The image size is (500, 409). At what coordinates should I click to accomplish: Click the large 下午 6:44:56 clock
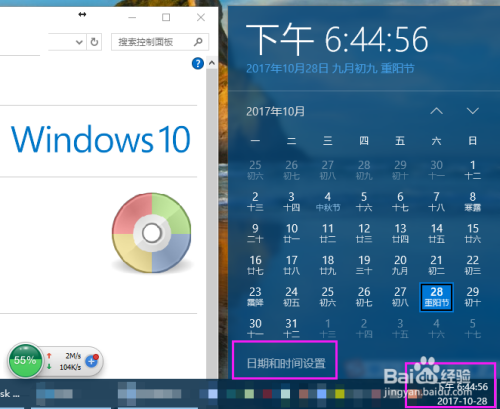point(337,39)
